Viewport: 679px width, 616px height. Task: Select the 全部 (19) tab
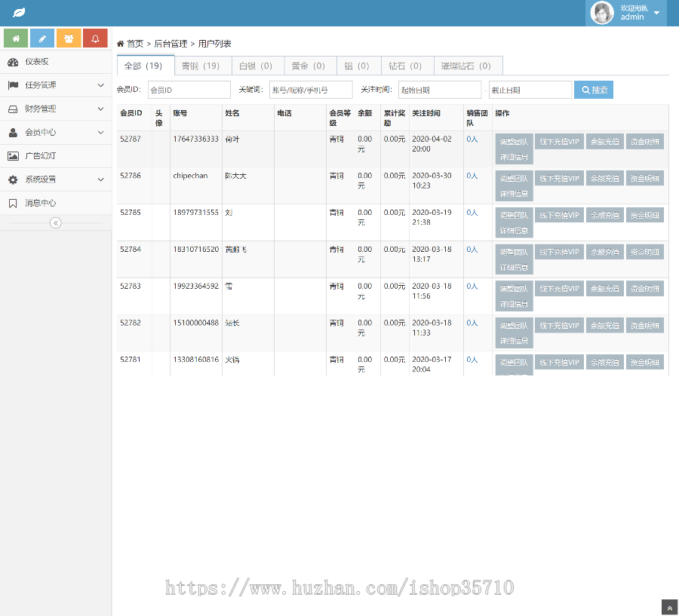tap(146, 66)
